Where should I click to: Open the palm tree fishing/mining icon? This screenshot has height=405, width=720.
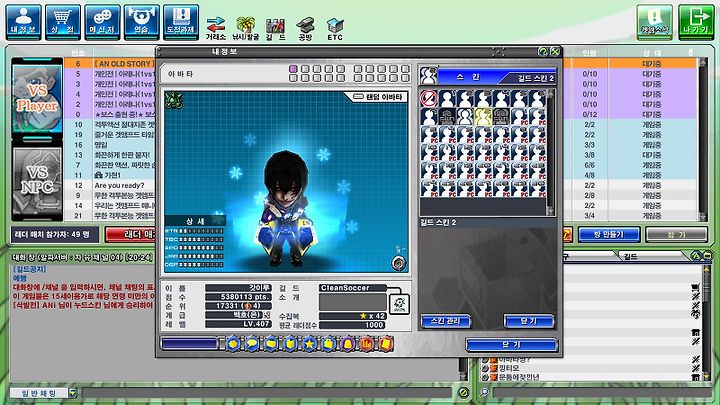click(246, 28)
